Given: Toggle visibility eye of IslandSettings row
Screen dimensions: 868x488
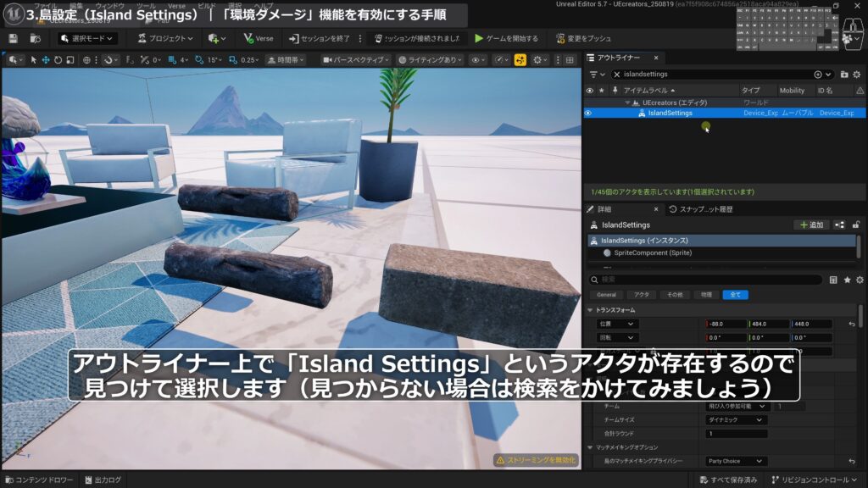Looking at the screenshot, I should point(588,113).
